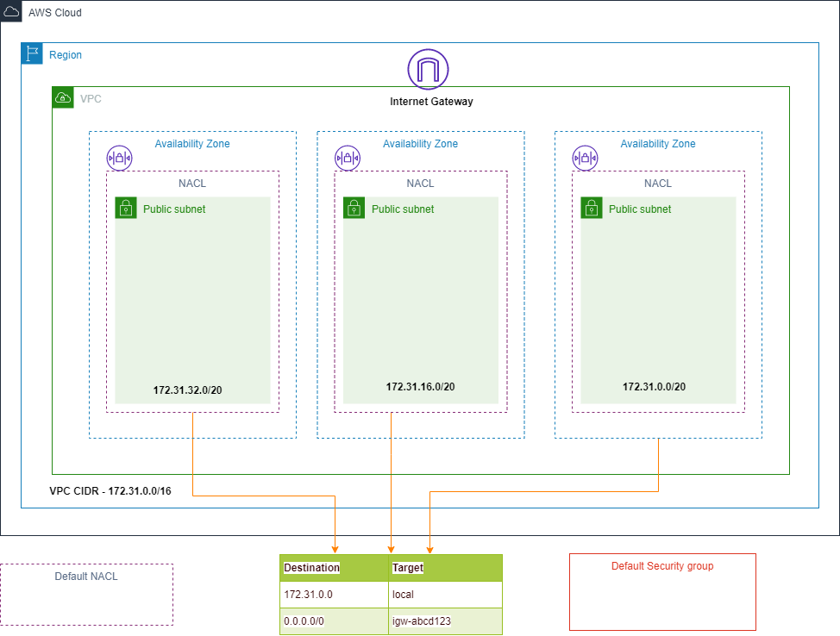This screenshot has height=636, width=840.
Task: Click Availability Zone label above 172.31.32.0/20
Action: [192, 144]
